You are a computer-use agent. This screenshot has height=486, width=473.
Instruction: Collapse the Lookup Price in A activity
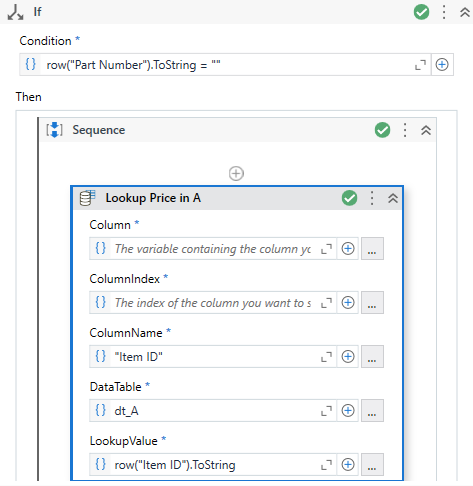click(x=393, y=198)
